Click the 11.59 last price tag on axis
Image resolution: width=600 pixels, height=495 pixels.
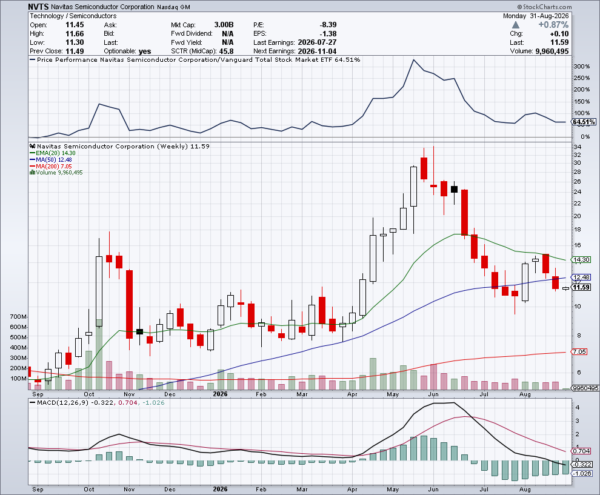coord(581,287)
